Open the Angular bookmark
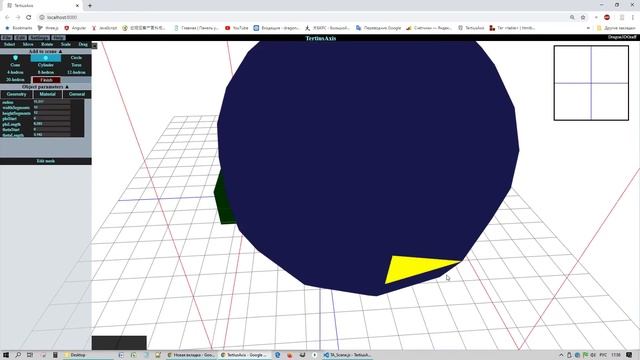The height and width of the screenshot is (360, 640). coord(75,28)
